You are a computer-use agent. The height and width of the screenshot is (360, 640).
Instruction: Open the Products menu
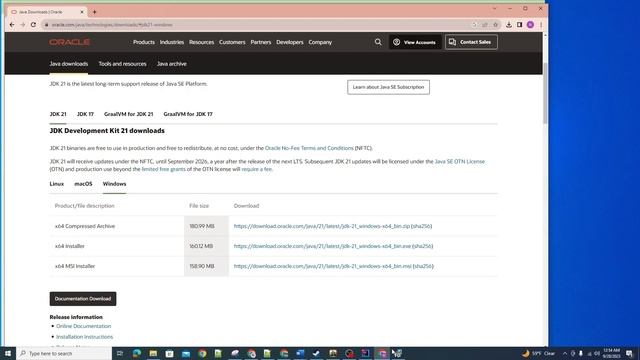click(x=144, y=42)
